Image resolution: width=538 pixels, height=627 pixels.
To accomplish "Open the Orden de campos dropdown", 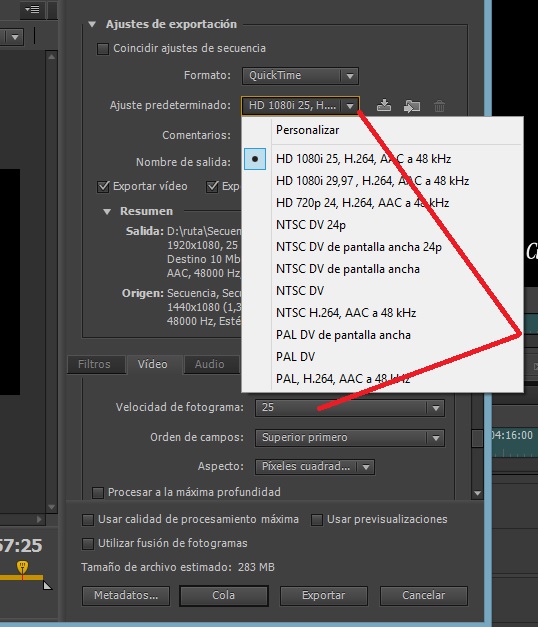I will point(350,438).
